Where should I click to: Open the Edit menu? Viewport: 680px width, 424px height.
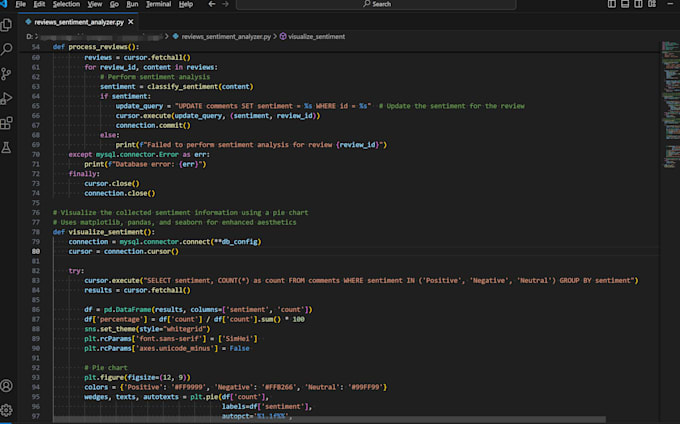tap(39, 4)
